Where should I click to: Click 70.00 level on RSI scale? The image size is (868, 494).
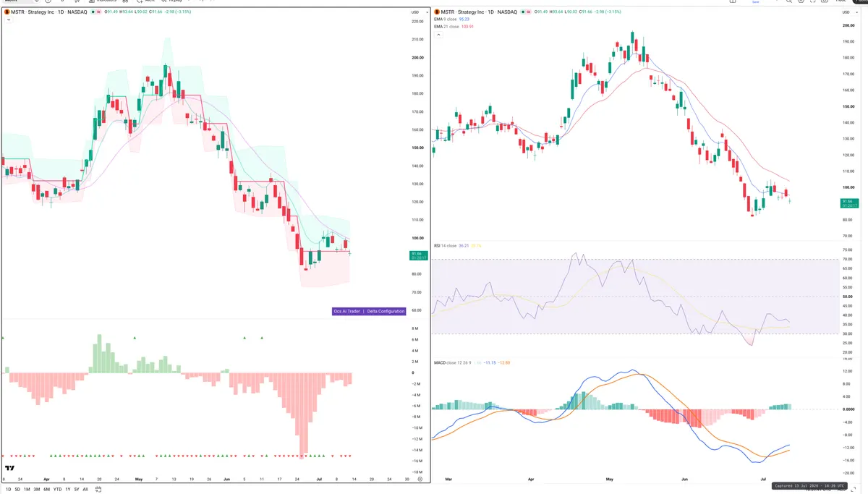tap(847, 259)
